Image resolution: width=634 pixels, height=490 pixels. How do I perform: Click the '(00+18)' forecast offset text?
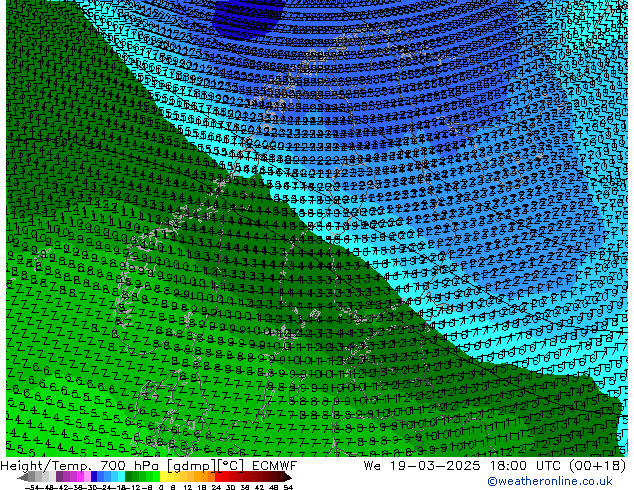(x=598, y=466)
